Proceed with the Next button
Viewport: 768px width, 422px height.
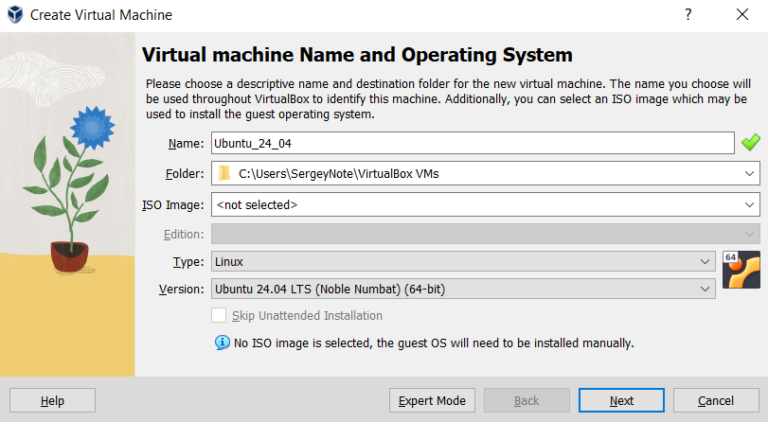tap(621, 400)
